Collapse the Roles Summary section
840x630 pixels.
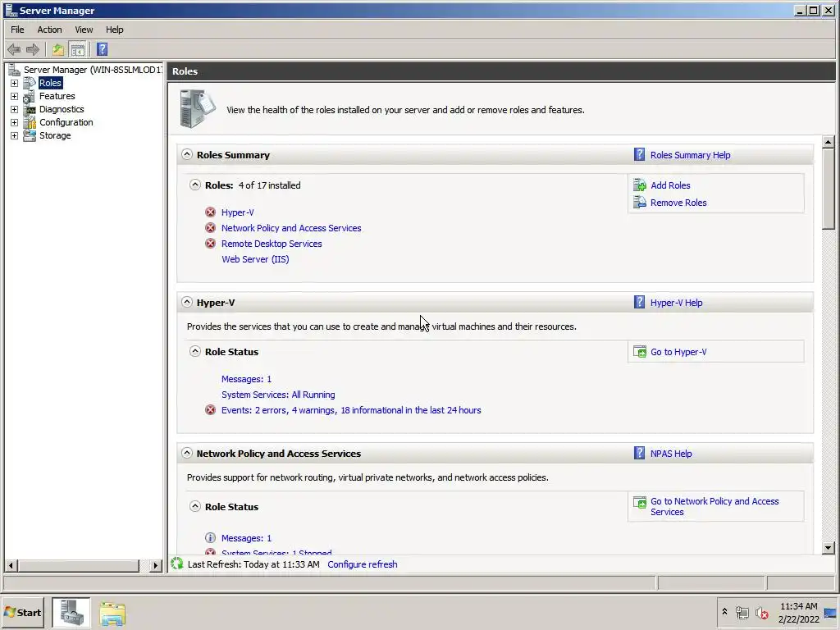pos(186,154)
